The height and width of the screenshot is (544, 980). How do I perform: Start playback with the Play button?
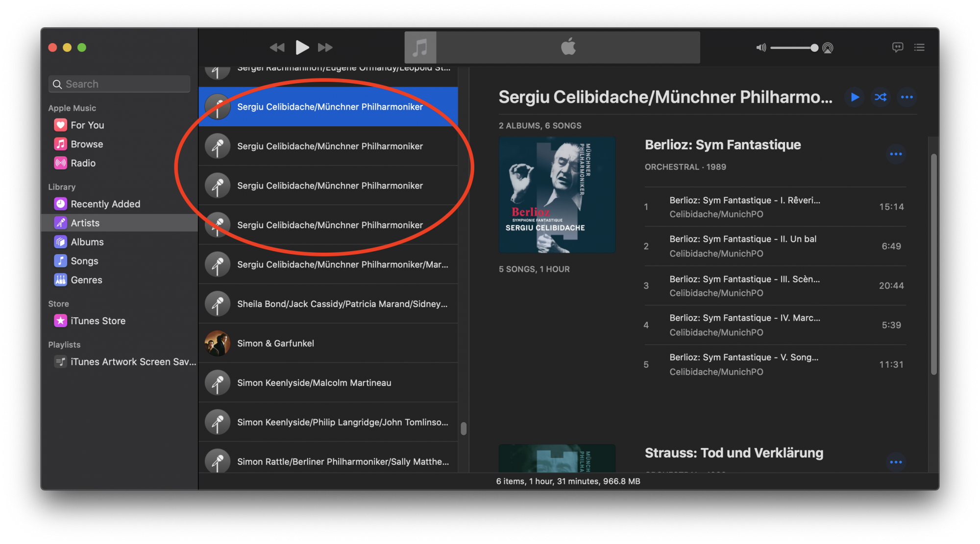[x=302, y=47]
